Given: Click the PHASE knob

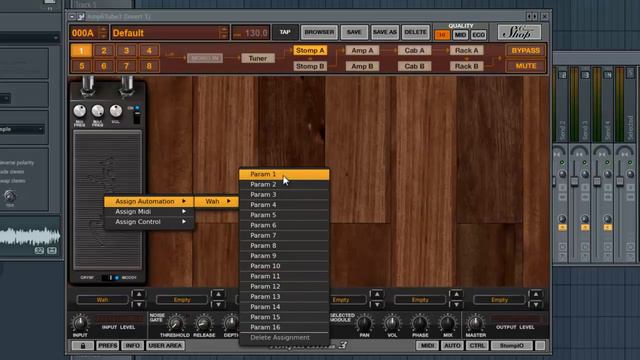Looking at the screenshot, I should (x=420, y=323).
